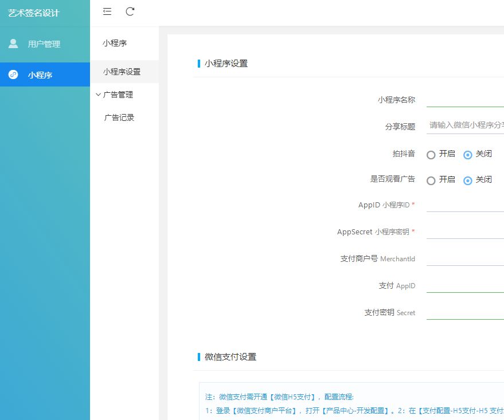
Task: Focus the 支付商户号 MerchantId field
Action: 465,258
